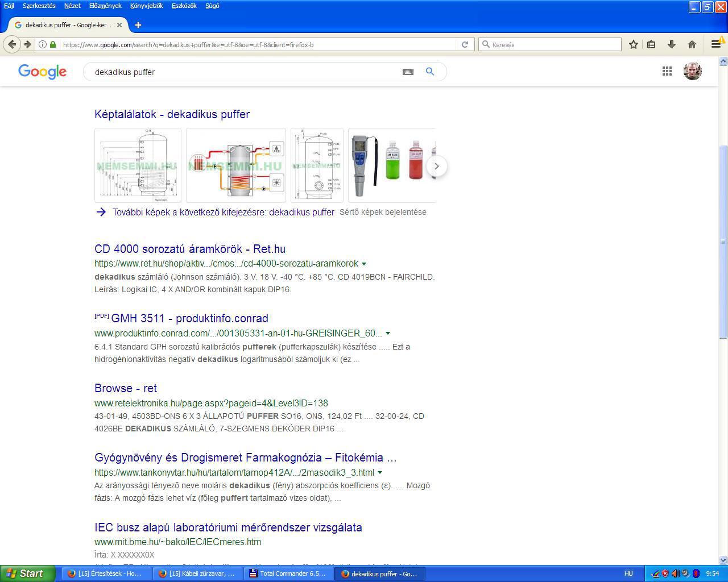Screen dimensions: 728x582
Task: Open the Fájl menu
Action: pyautogui.click(x=9, y=6)
